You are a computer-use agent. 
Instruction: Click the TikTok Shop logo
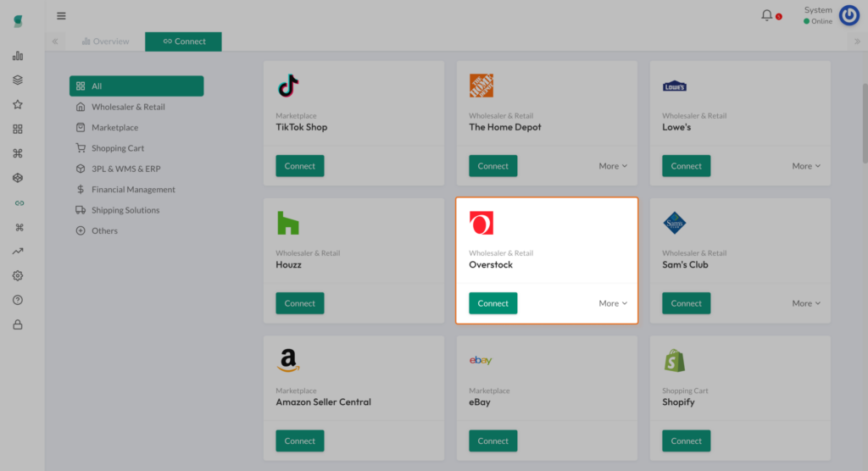(x=288, y=86)
